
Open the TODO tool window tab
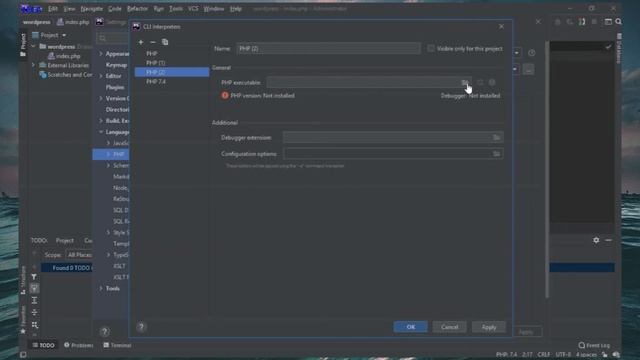click(44, 345)
